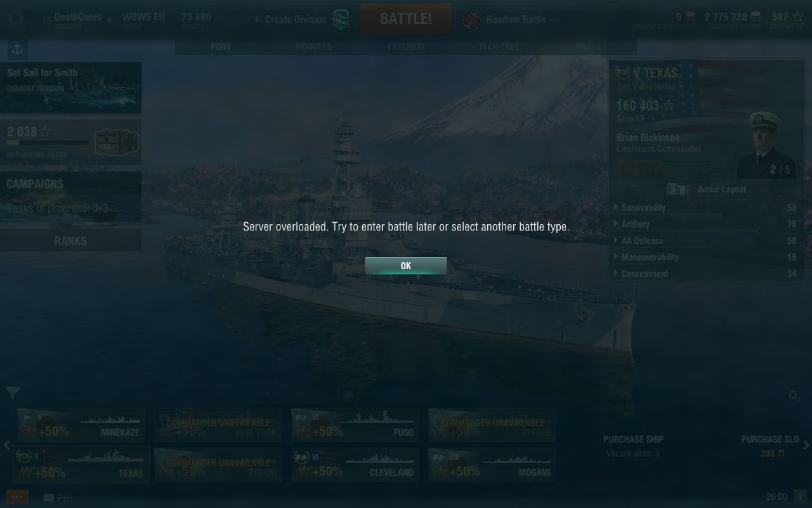Viewport: 812px width, 508px height.
Task: Start a match with the BATTLE! button
Action: pyautogui.click(x=406, y=19)
